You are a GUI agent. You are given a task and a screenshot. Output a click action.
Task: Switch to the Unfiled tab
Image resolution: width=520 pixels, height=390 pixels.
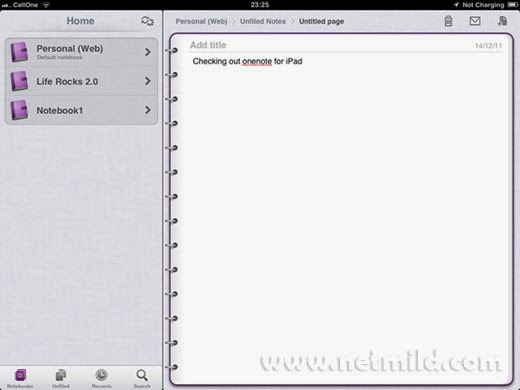pos(61,378)
